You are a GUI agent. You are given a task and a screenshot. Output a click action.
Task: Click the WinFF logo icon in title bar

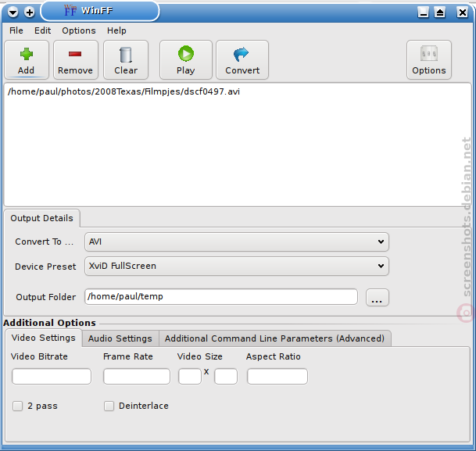[70, 11]
